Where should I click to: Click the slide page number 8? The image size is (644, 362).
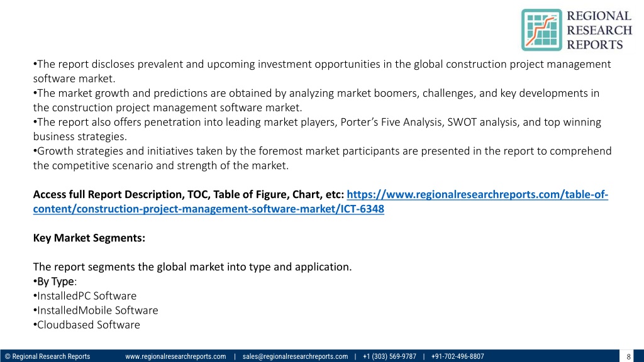628,357
